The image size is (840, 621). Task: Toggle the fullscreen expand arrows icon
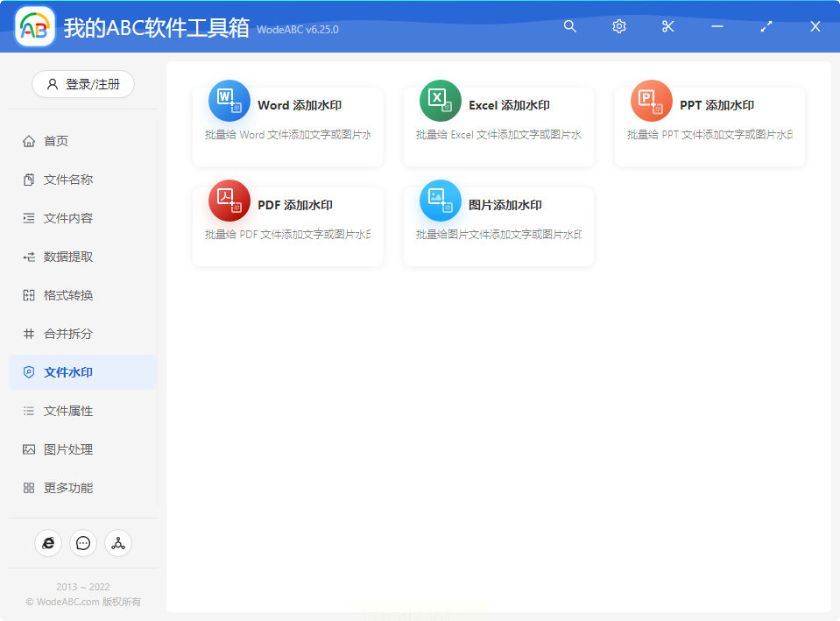pyautogui.click(x=766, y=26)
